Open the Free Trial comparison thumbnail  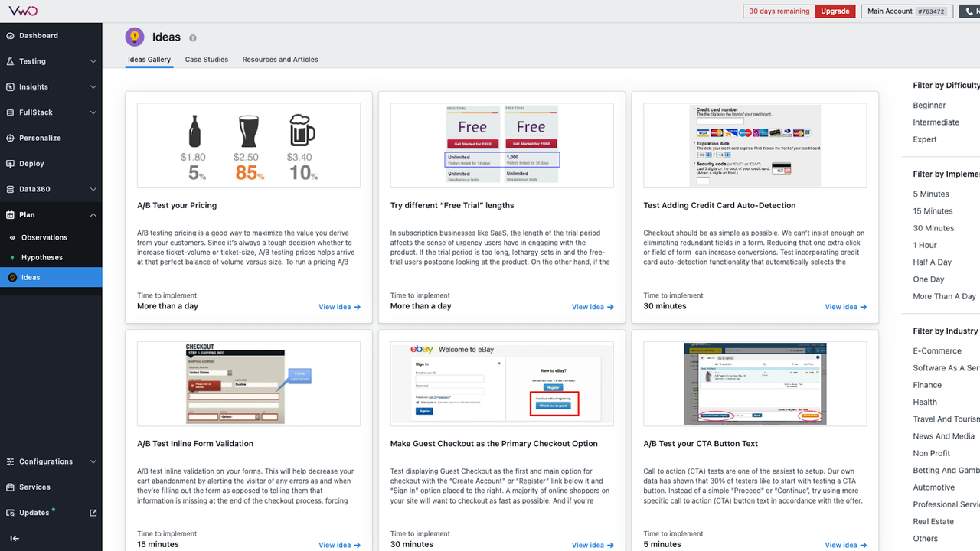pos(501,145)
